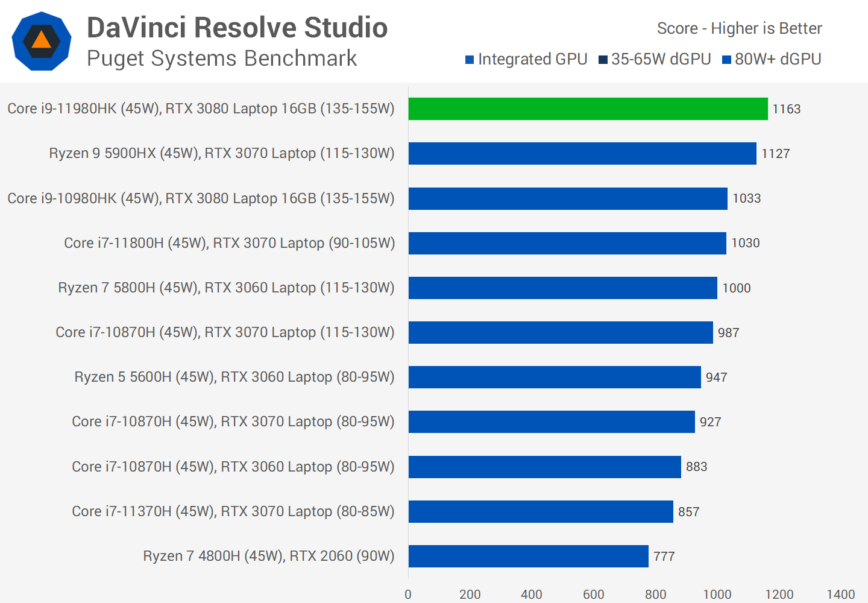The height and width of the screenshot is (603, 868).
Task: Click the "35-65W dGPU" legend label
Action: (661, 59)
